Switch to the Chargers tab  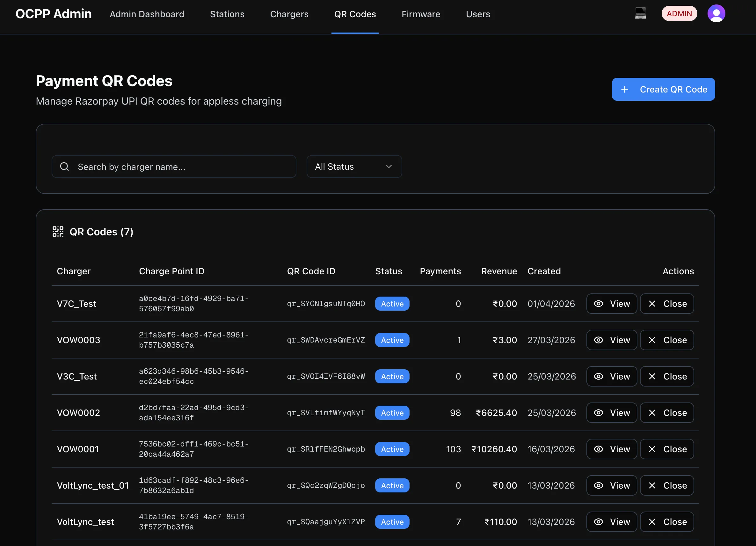tap(289, 14)
